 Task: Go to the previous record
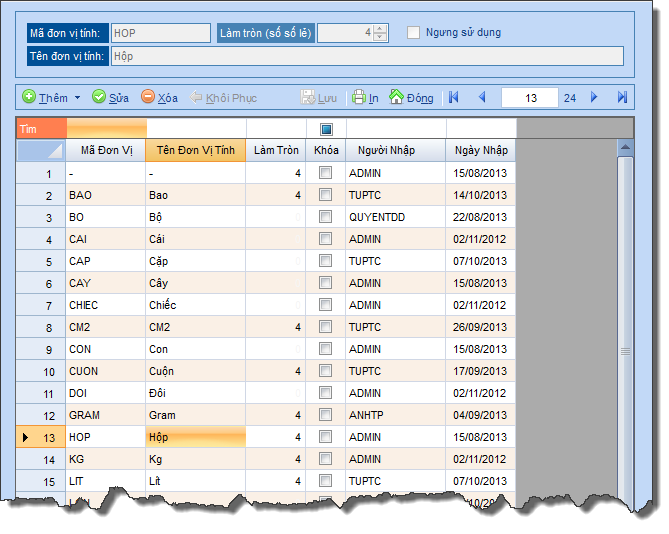[x=482, y=97]
